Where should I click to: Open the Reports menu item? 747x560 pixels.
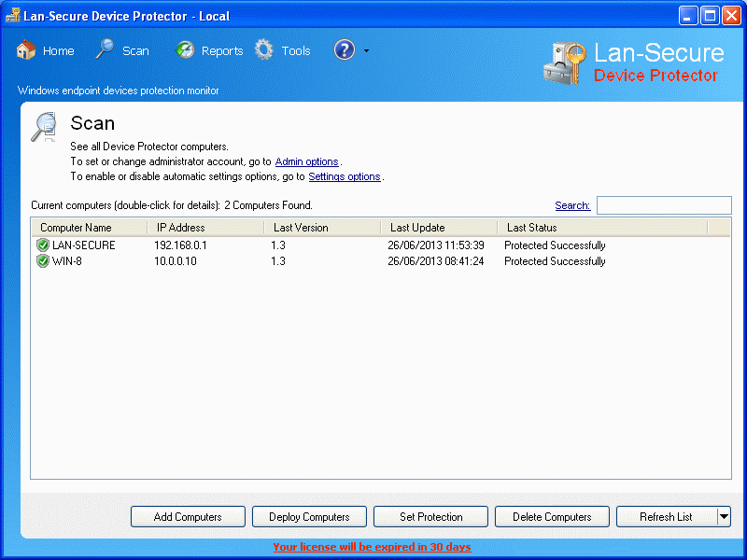click(x=222, y=51)
